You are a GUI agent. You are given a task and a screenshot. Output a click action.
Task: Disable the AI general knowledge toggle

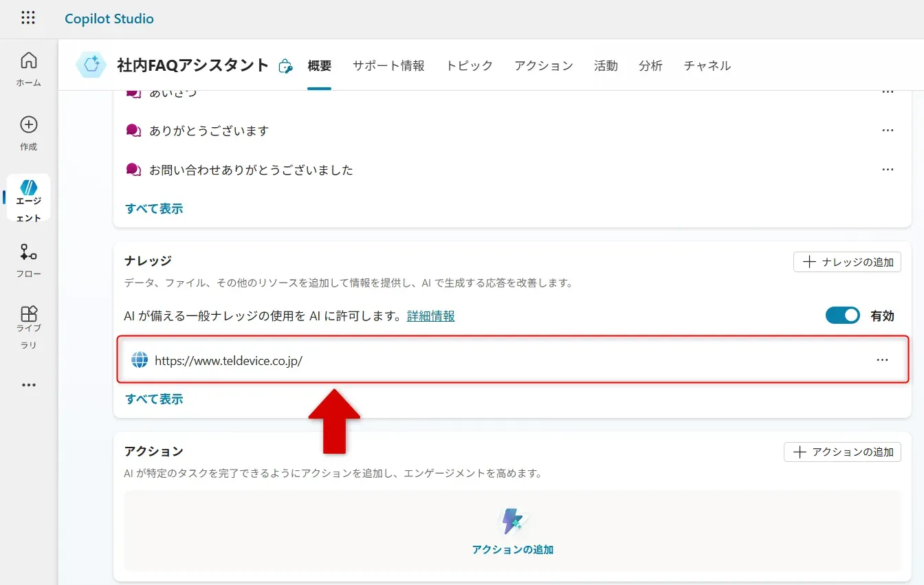tap(842, 316)
